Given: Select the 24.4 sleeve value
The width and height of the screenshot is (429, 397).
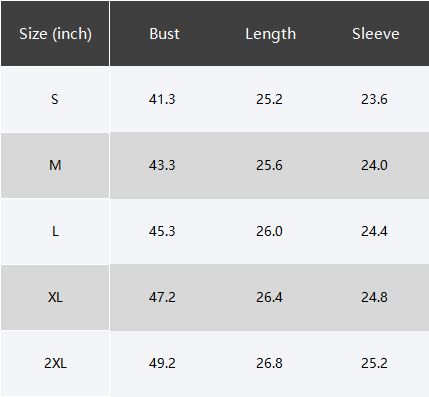Looking at the screenshot, I should (x=374, y=231).
